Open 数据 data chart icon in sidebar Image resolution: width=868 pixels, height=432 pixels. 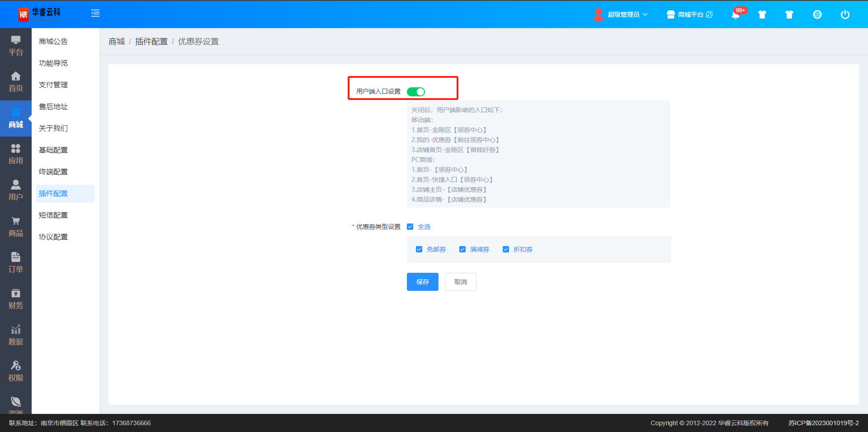point(16,335)
